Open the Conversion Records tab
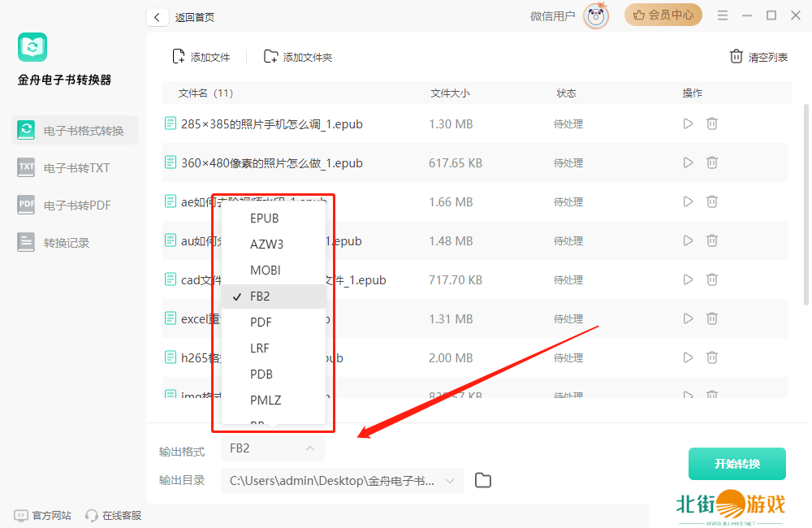 pyautogui.click(x=66, y=243)
